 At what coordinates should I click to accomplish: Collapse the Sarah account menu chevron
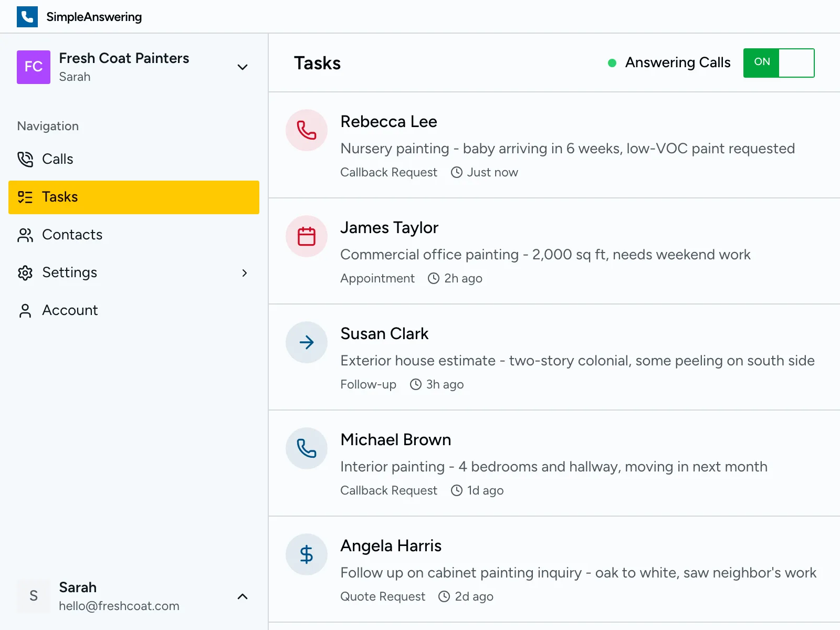click(242, 596)
